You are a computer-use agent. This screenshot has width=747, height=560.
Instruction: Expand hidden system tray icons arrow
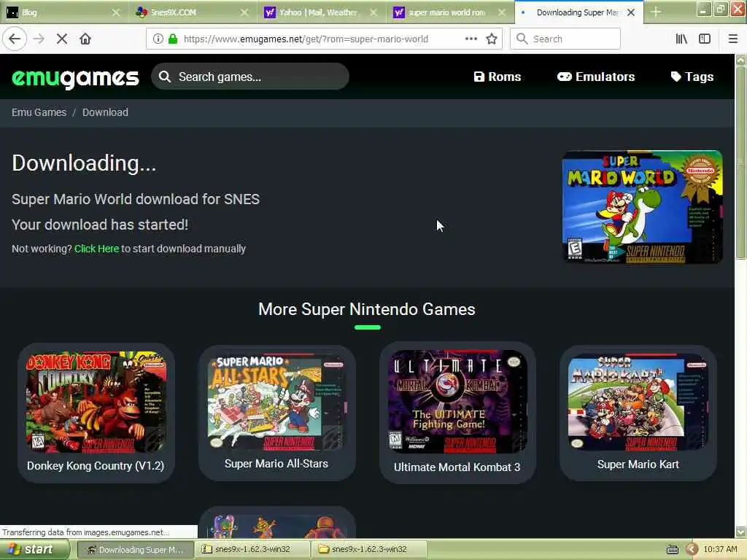click(x=692, y=550)
